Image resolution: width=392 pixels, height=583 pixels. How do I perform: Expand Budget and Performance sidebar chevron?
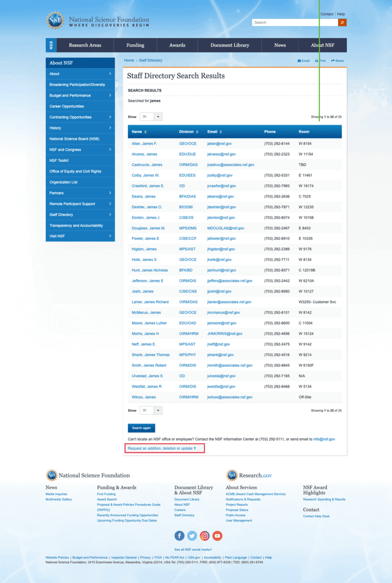point(110,95)
